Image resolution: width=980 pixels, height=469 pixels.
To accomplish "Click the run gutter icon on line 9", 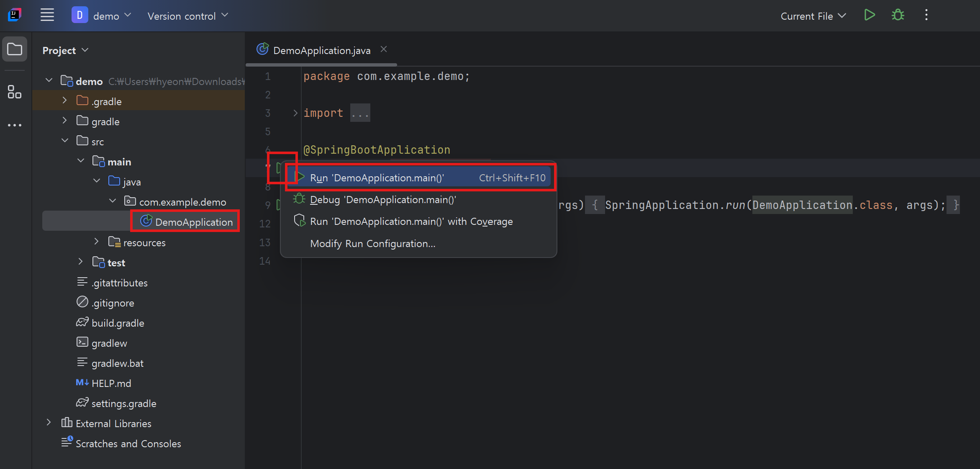I will (278, 205).
